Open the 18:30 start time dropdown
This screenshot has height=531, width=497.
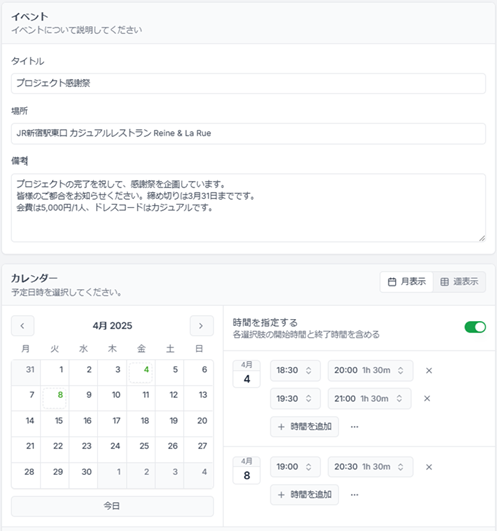click(295, 370)
